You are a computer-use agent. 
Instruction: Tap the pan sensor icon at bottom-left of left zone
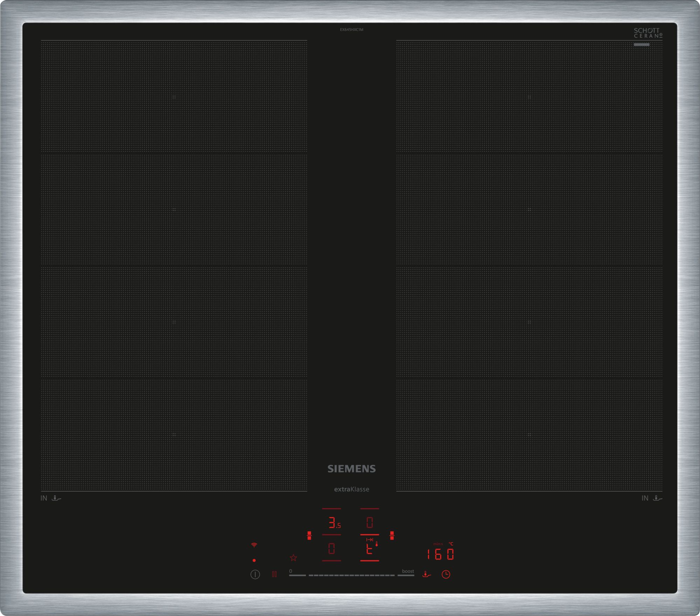(x=56, y=498)
